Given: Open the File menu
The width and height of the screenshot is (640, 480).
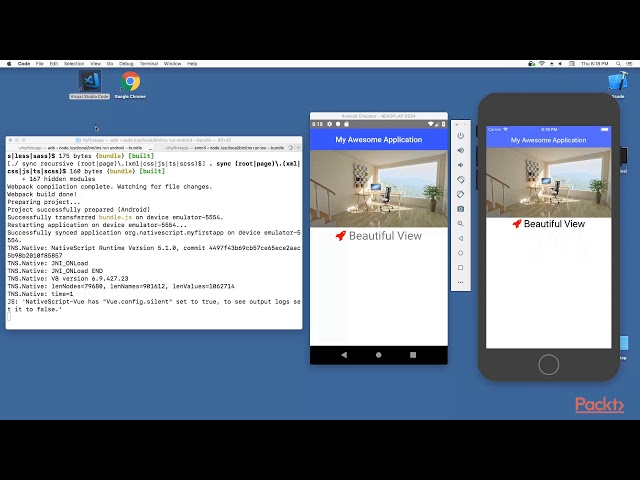Looking at the screenshot, I should [40, 64].
